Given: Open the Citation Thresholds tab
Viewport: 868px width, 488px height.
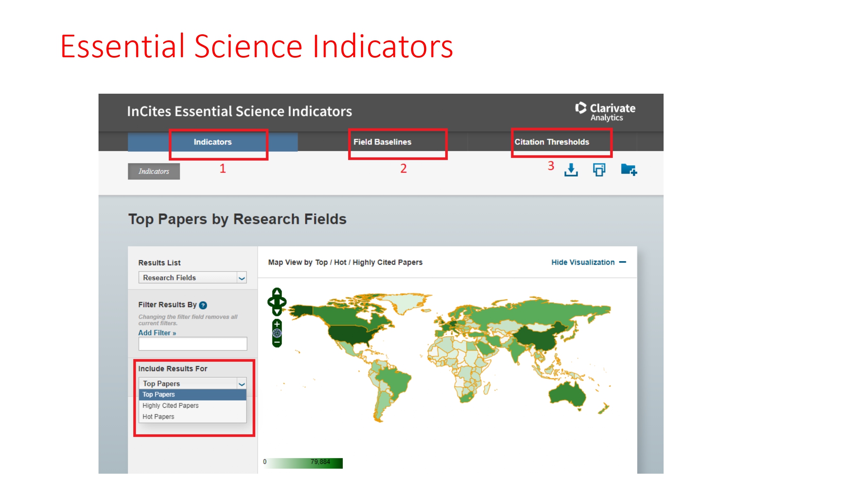Looking at the screenshot, I should pos(552,142).
